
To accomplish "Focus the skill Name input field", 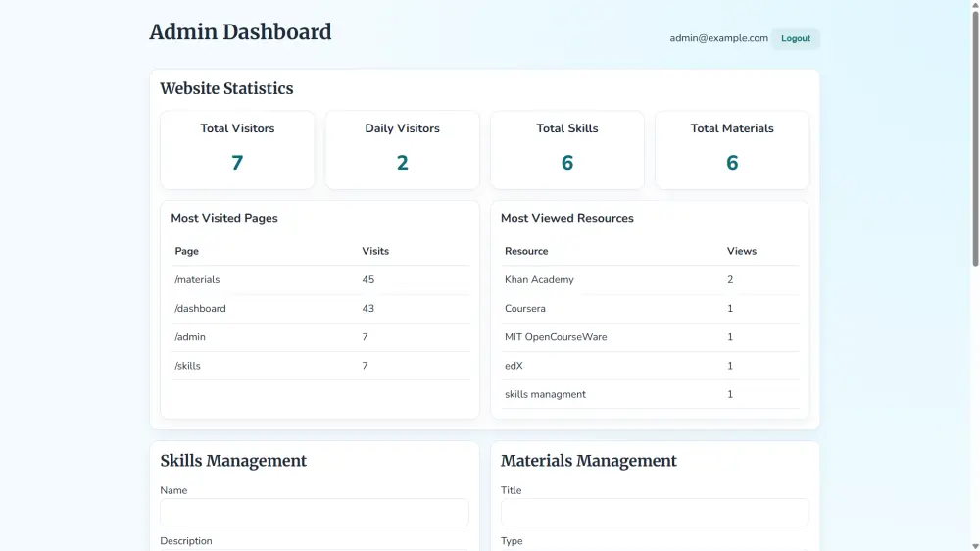I will tap(315, 513).
